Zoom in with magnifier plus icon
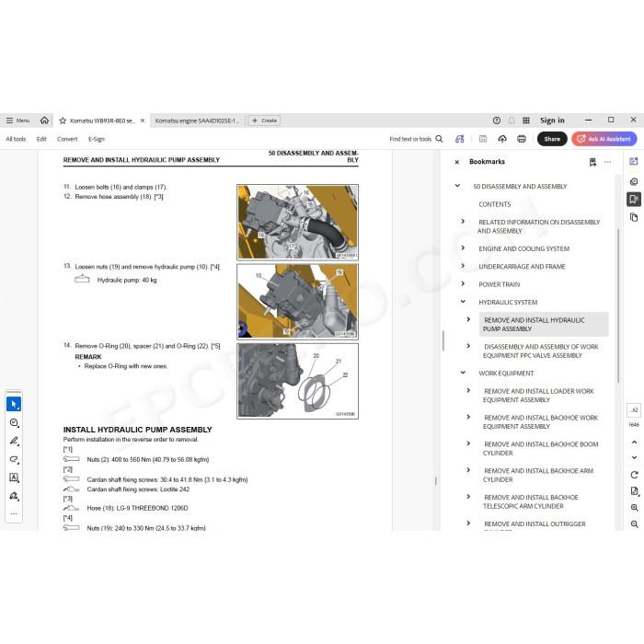This screenshot has width=644, height=644. [x=634, y=508]
